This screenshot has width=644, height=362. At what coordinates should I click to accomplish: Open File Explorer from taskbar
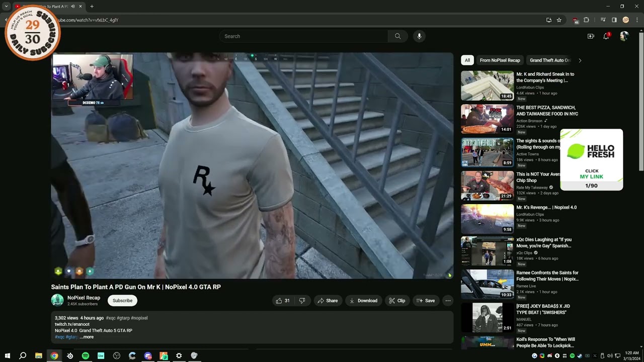click(x=38, y=355)
